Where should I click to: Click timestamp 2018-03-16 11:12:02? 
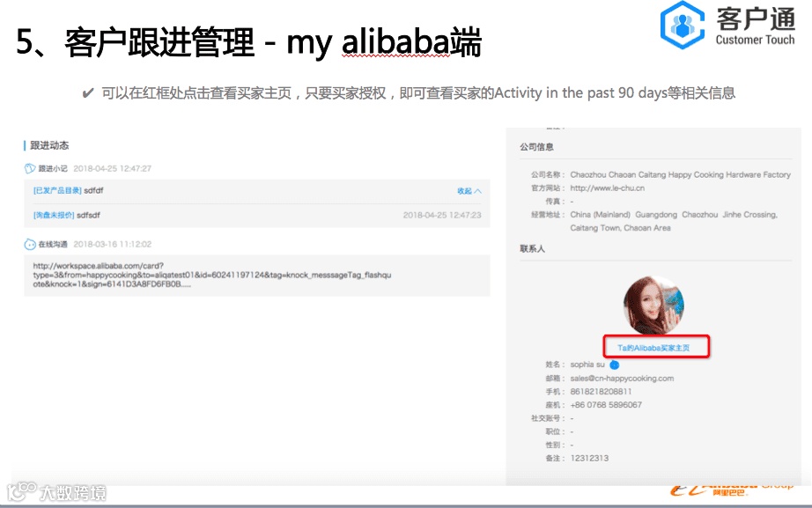click(x=113, y=245)
